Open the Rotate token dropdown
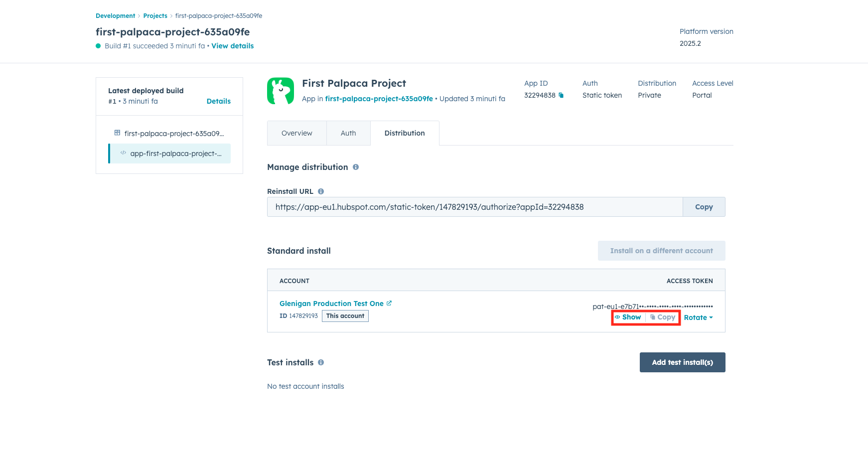Screen dimensions: 868x468 tap(698, 317)
